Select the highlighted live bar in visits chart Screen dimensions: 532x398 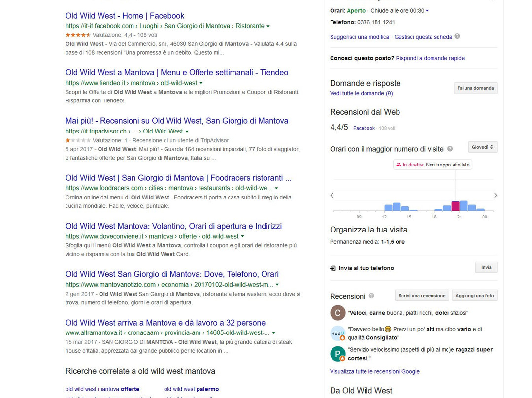455,206
